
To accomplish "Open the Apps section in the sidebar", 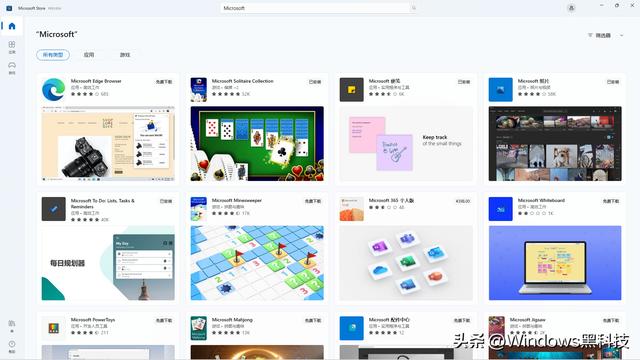I will 12,47.
